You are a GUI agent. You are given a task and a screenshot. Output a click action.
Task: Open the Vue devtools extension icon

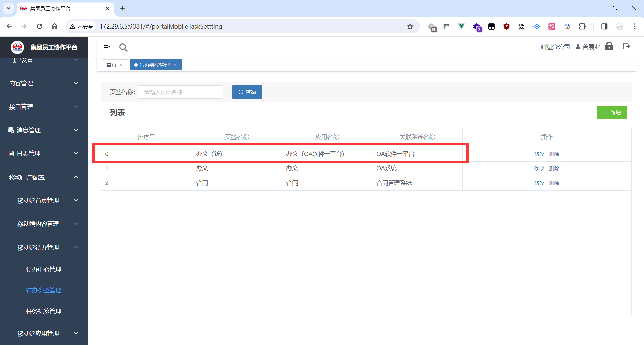coord(461,26)
